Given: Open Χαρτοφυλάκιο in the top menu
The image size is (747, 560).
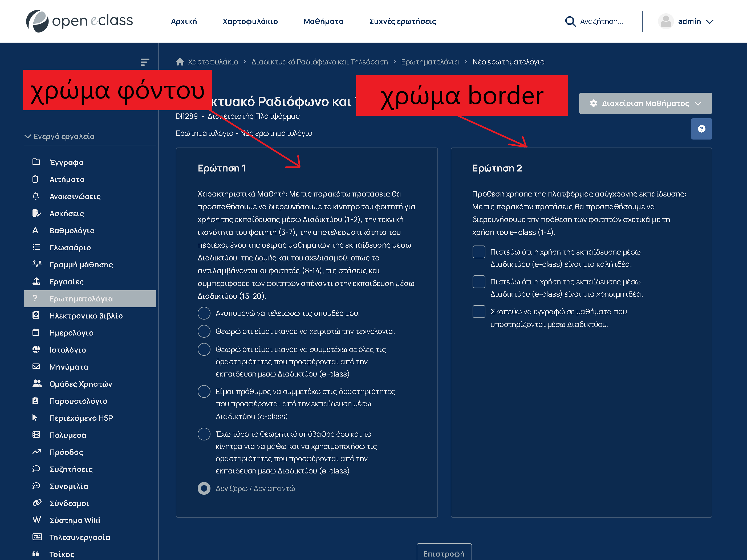Looking at the screenshot, I should click(x=250, y=21).
